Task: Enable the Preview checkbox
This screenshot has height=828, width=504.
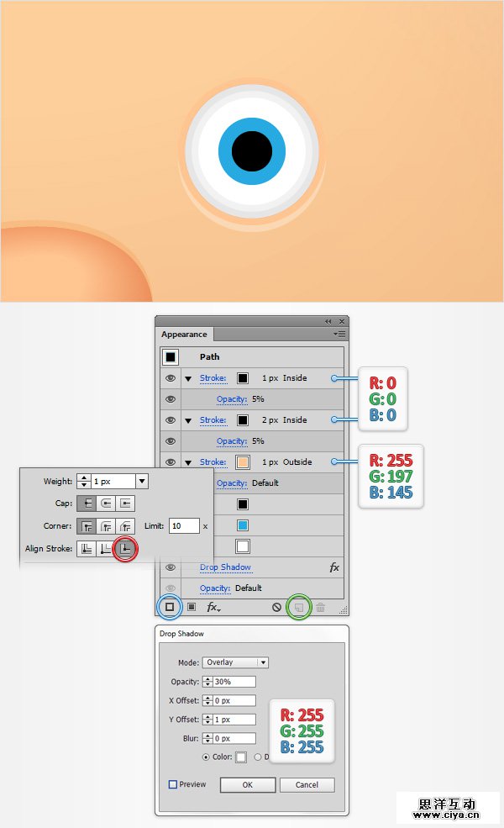Action: tap(172, 784)
